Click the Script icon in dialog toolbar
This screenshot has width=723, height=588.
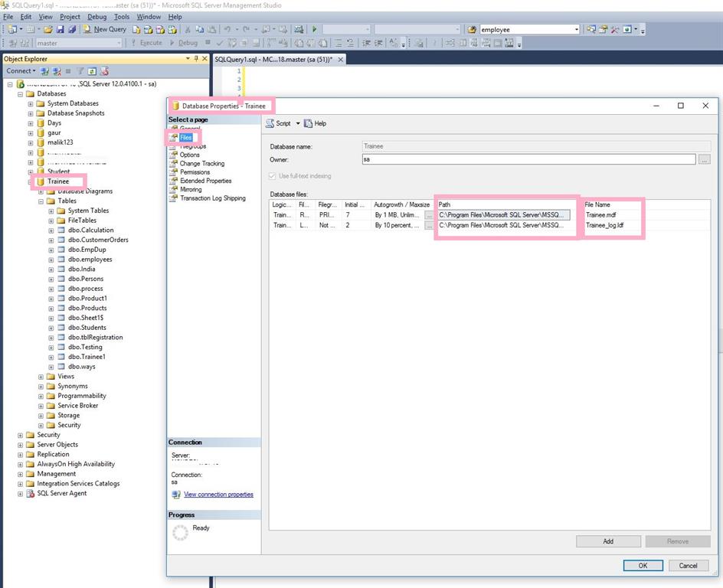tap(270, 123)
